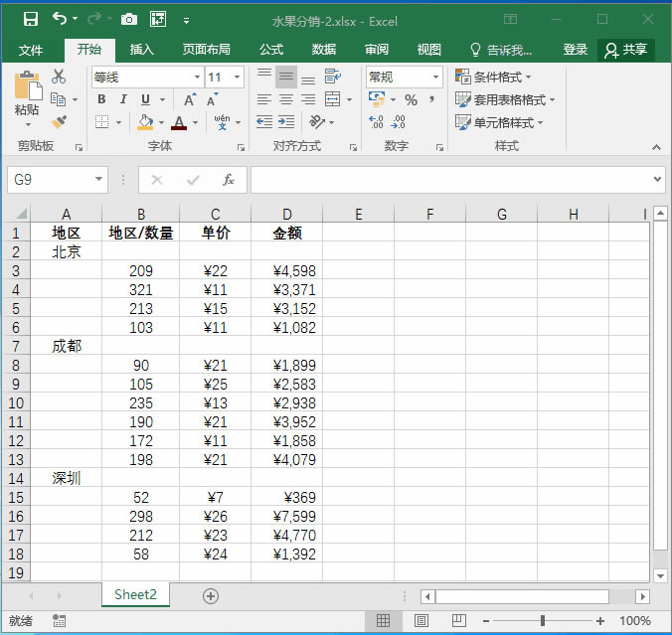This screenshot has width=672, height=635.
Task: Toggle Bold formatting
Action: click(x=101, y=99)
